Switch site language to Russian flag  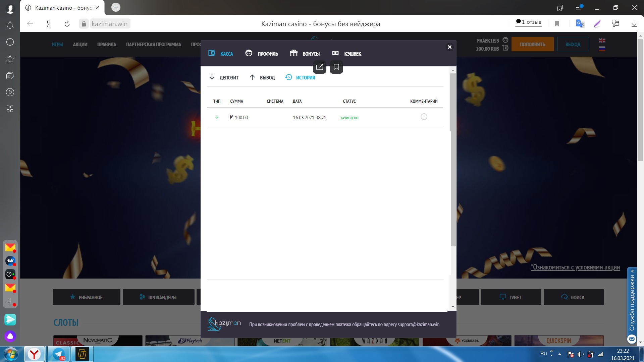click(602, 49)
